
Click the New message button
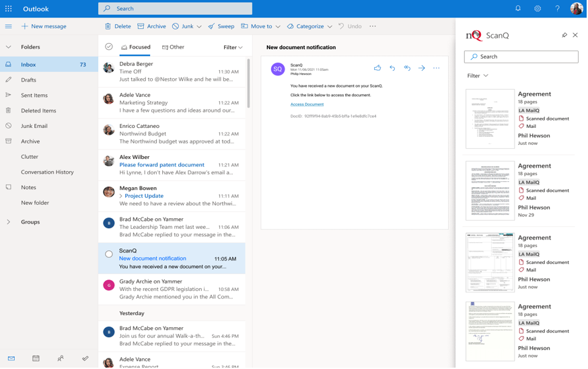tap(44, 26)
